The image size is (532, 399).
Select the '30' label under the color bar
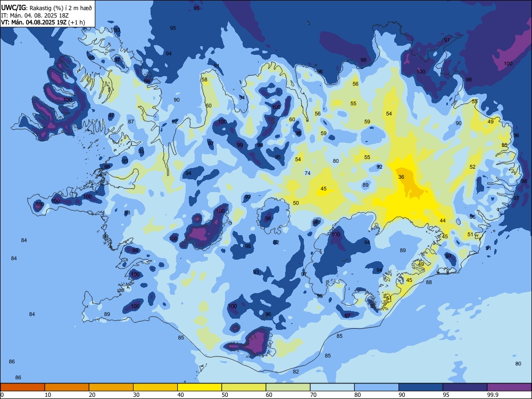pos(136,395)
